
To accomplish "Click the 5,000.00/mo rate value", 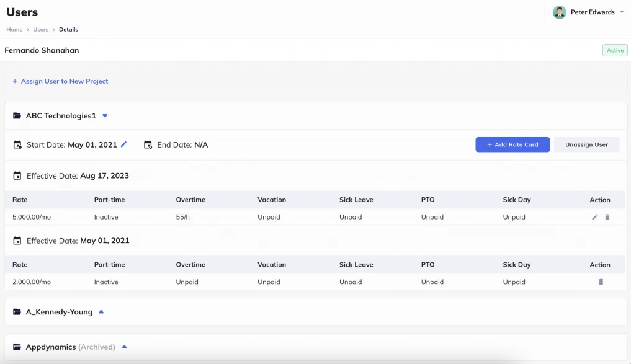I will coord(32,217).
